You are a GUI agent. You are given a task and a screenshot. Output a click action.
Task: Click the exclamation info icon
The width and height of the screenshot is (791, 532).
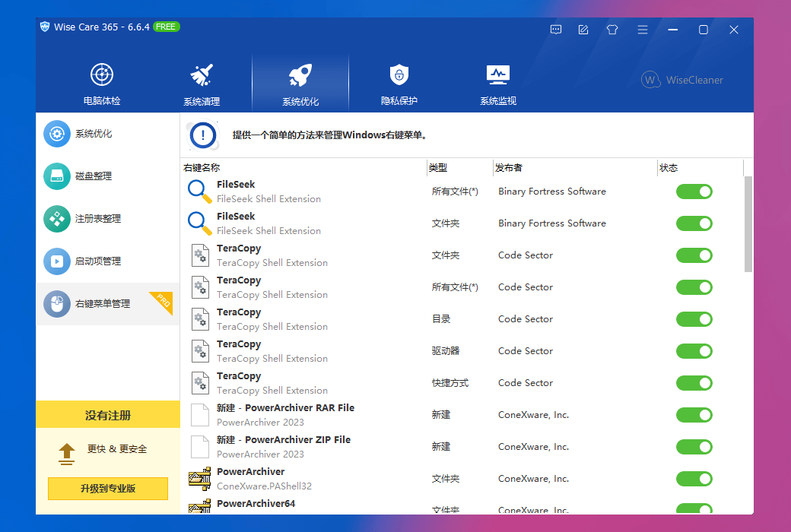click(x=203, y=135)
